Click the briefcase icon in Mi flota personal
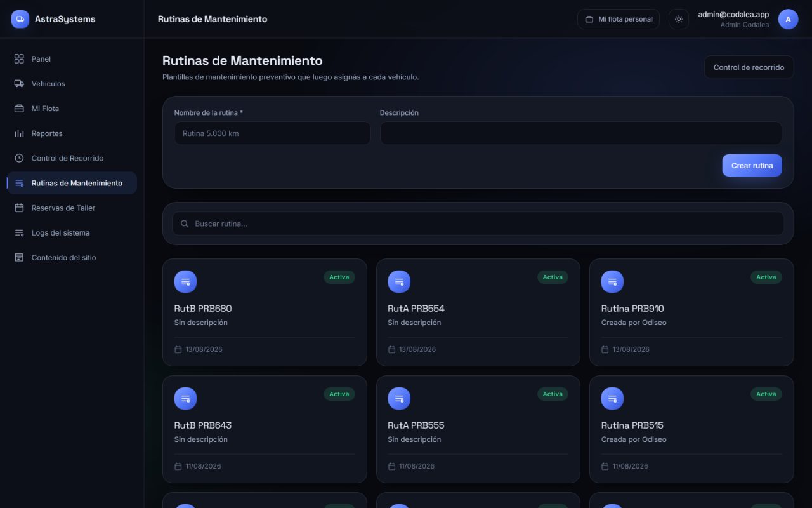This screenshot has height=508, width=812. (589, 19)
